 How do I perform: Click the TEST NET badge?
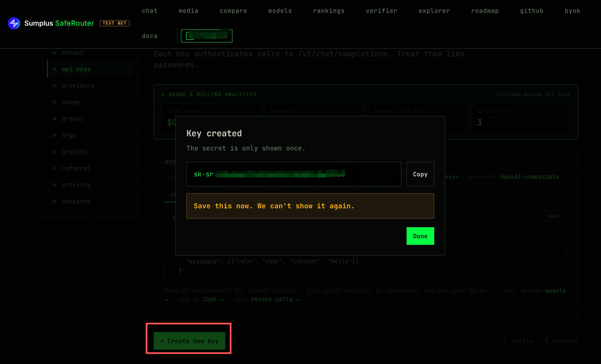[115, 23]
